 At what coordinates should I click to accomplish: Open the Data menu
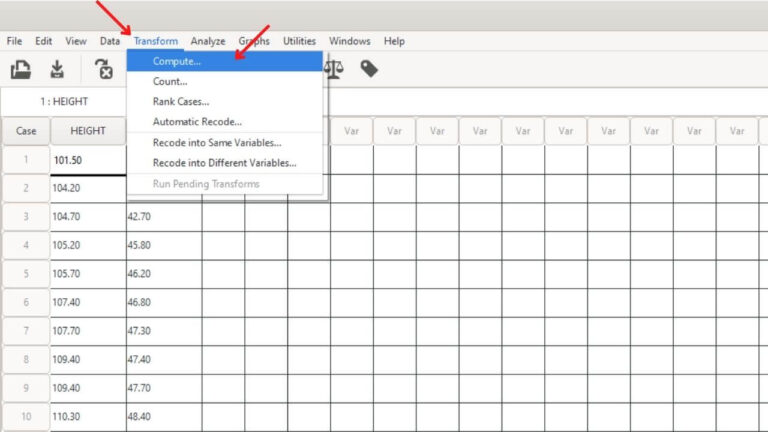[x=110, y=41]
